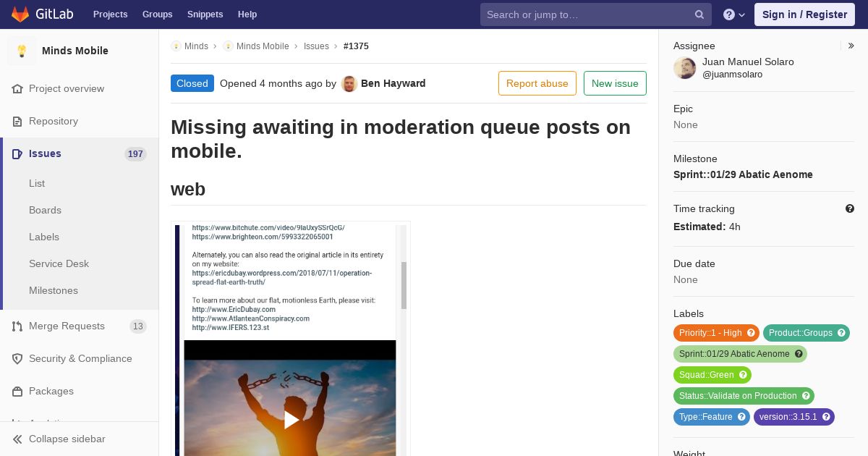Click the Collapse sidebar double-chevron icon
The height and width of the screenshot is (456, 868).
[17, 439]
